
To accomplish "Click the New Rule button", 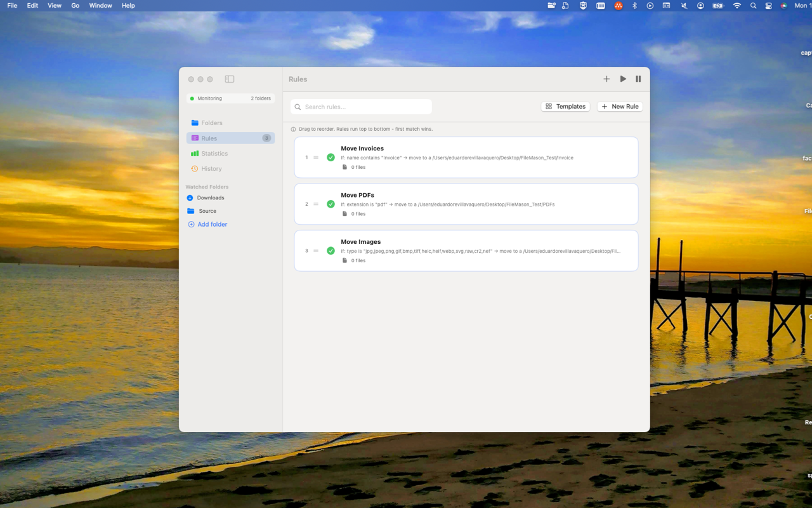I will coord(620,106).
